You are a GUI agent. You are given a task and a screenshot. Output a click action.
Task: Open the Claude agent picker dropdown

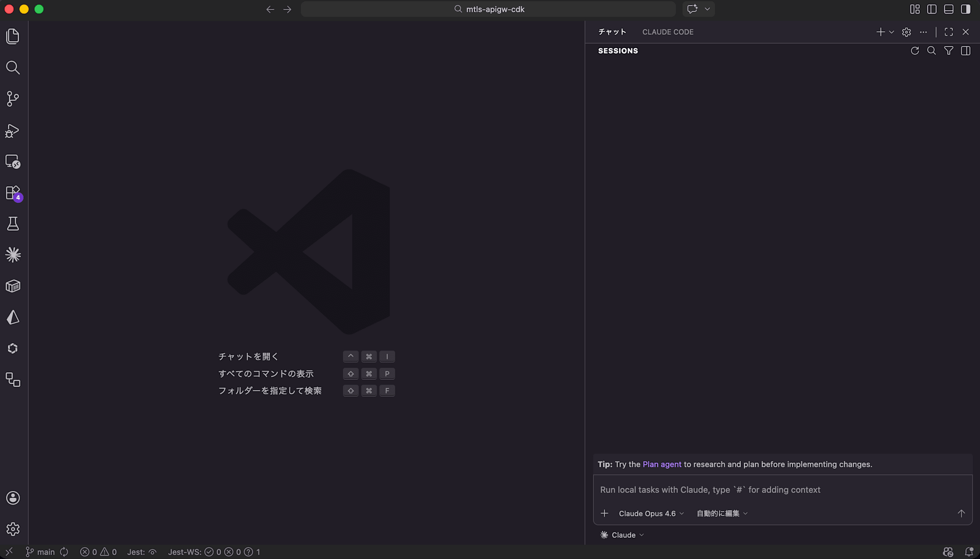[622, 535]
